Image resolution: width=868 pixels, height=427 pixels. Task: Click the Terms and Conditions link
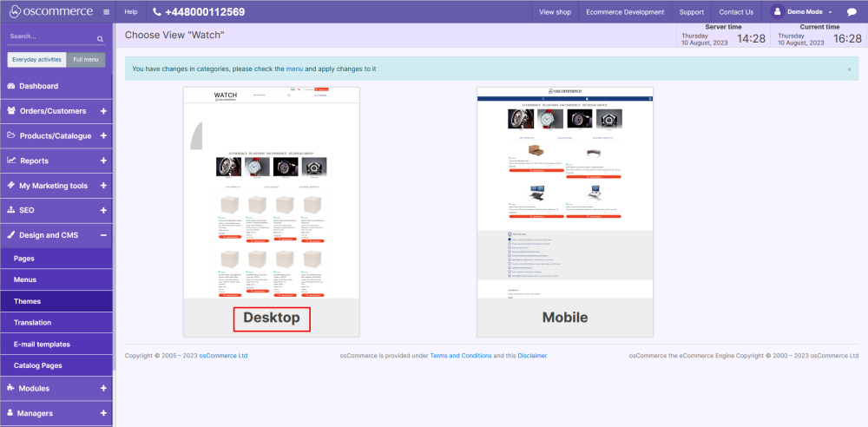click(460, 356)
